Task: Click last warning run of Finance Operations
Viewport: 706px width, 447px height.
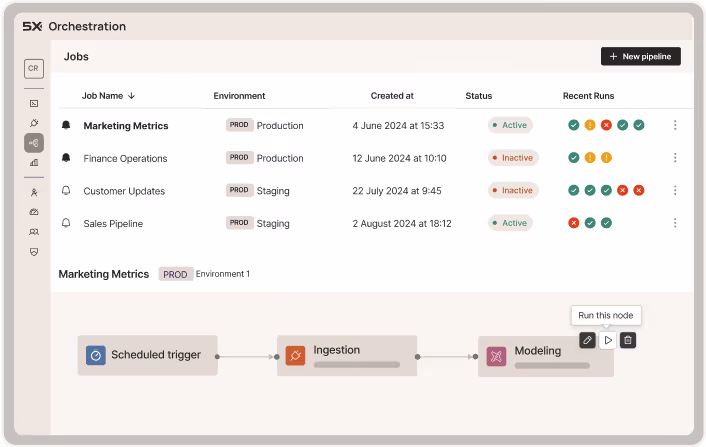Action: 606,158
